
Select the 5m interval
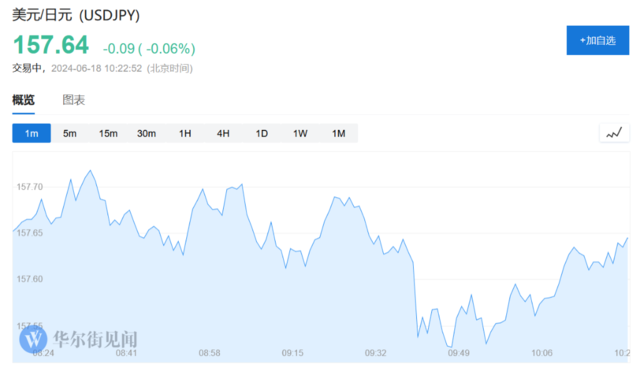coord(70,133)
